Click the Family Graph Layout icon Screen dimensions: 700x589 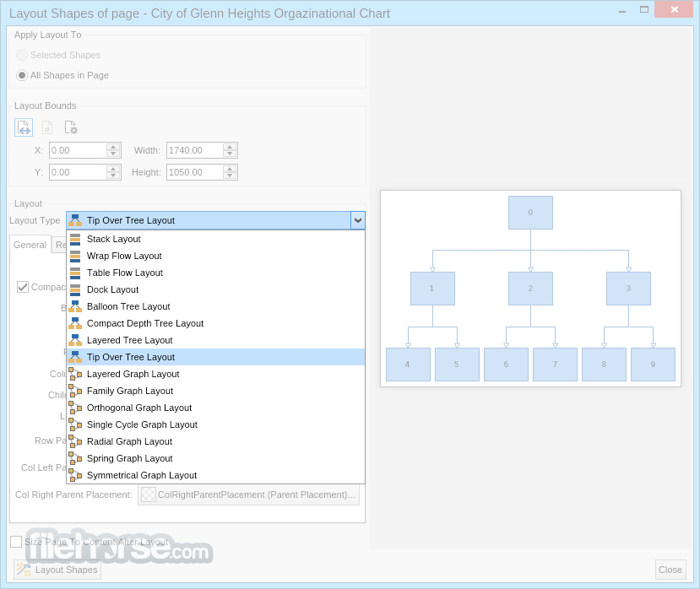[x=75, y=392]
